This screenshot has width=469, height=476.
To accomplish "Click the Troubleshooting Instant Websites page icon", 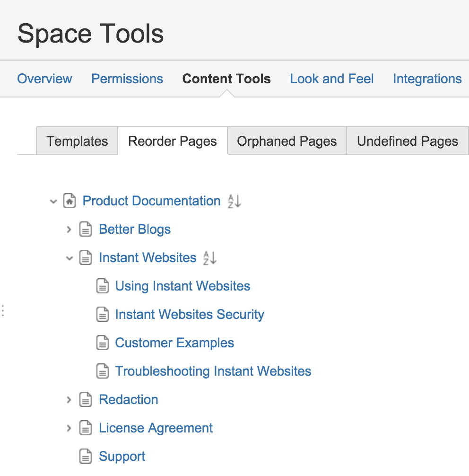I will tap(103, 371).
